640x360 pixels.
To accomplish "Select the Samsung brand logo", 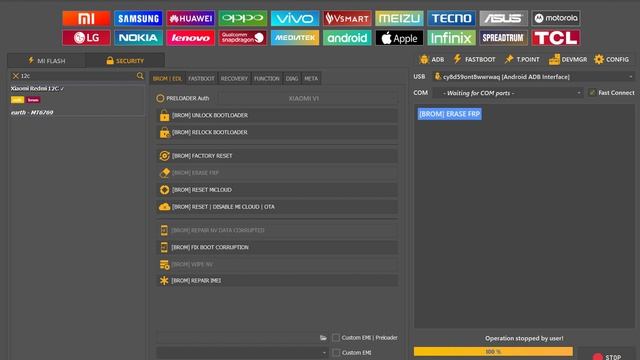I will point(138,18).
